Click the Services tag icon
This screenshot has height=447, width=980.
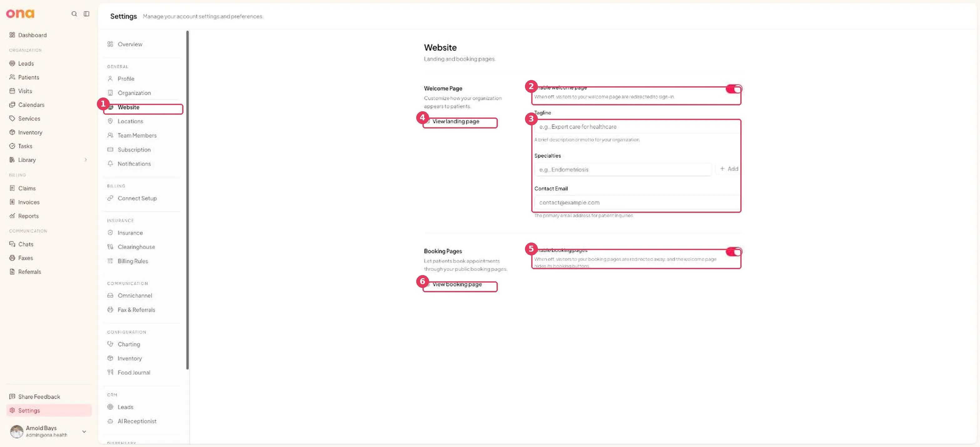click(x=12, y=118)
